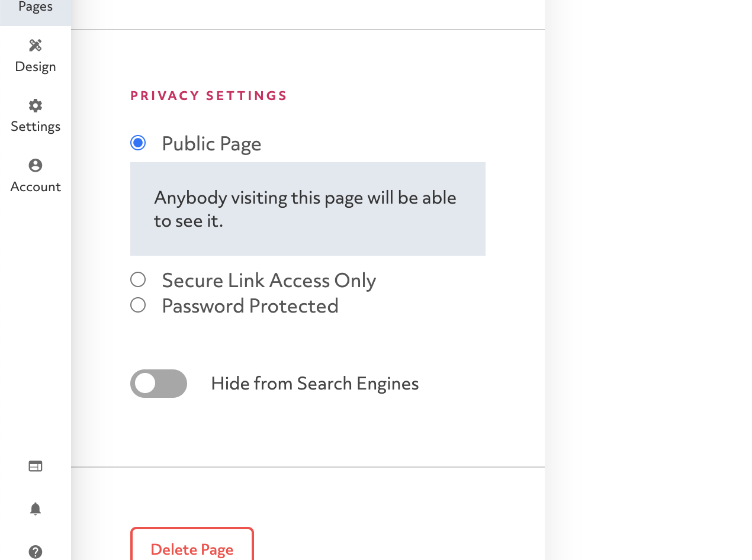Choose Secure Link Access Only radio button
The height and width of the screenshot is (560, 752).
click(x=138, y=279)
